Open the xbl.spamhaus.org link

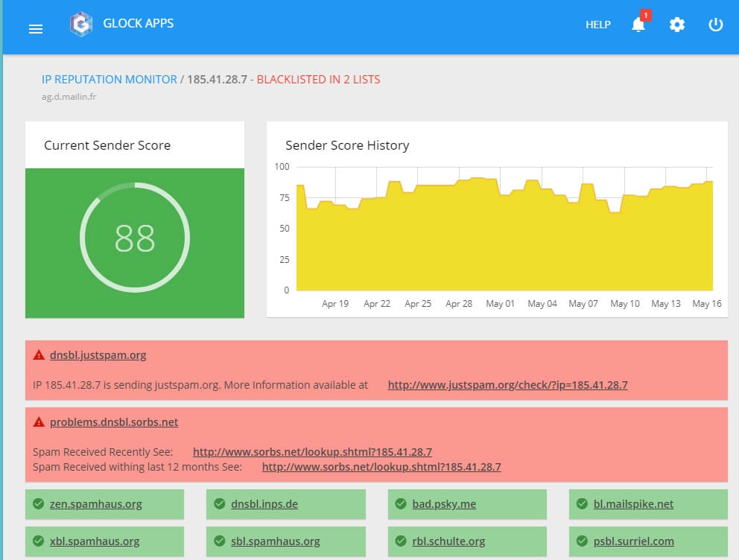tap(95, 541)
